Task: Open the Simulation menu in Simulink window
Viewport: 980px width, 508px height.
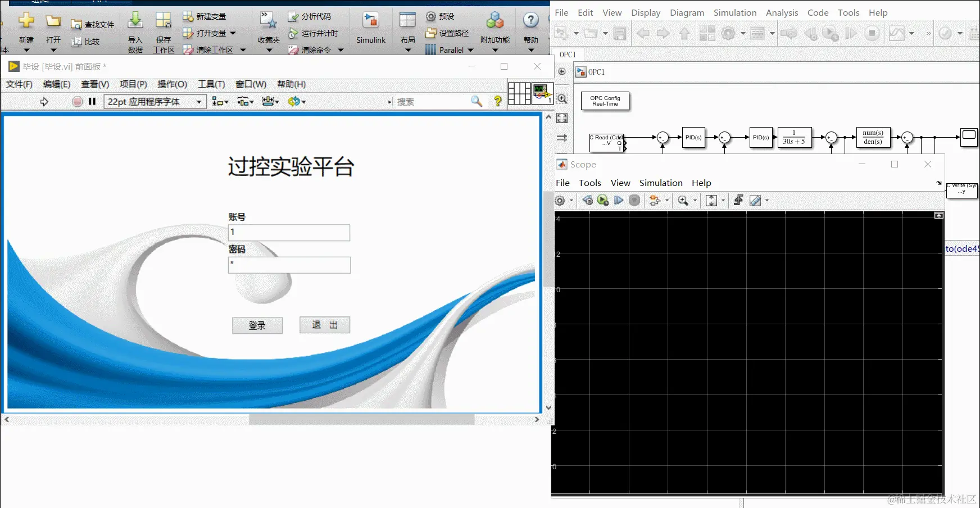Action: [x=734, y=12]
